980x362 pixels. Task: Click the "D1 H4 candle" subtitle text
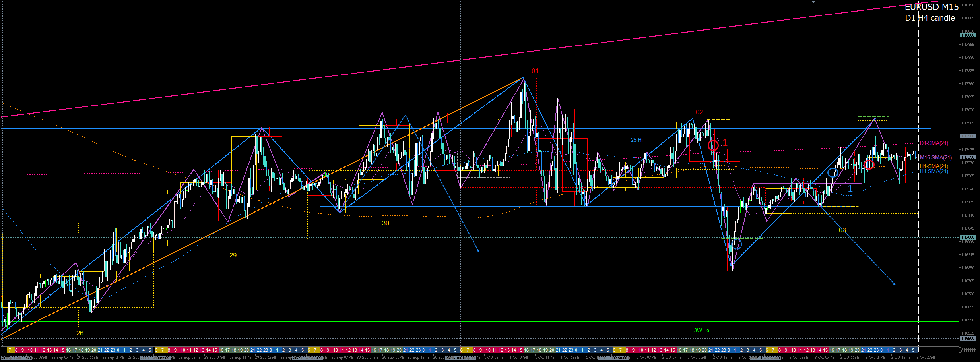[x=930, y=18]
